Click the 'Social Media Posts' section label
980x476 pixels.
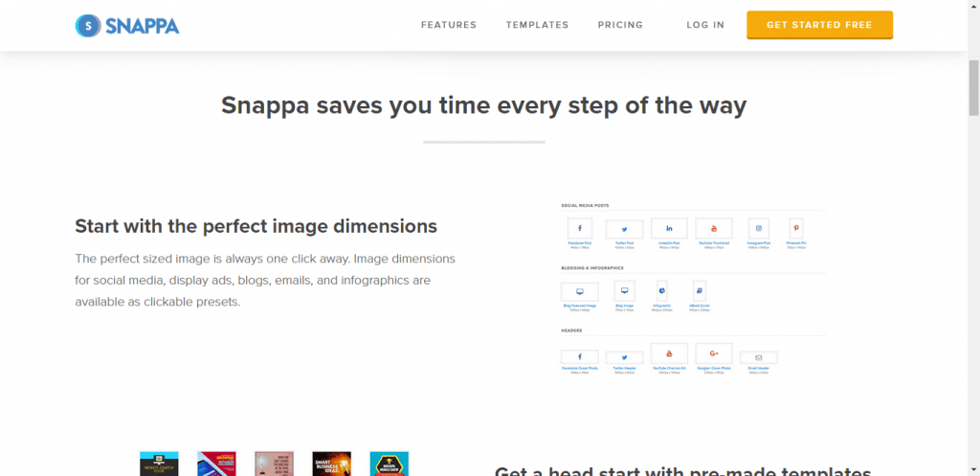585,205
